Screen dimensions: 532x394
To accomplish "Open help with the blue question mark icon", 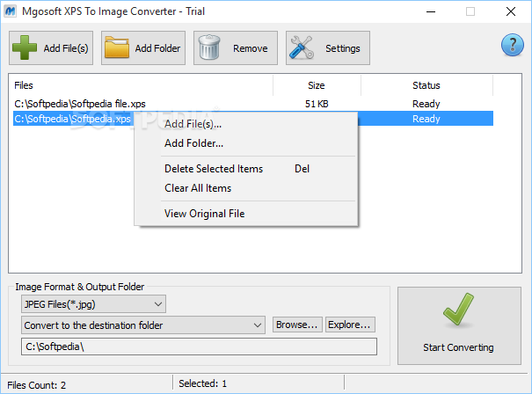I will click(x=513, y=45).
